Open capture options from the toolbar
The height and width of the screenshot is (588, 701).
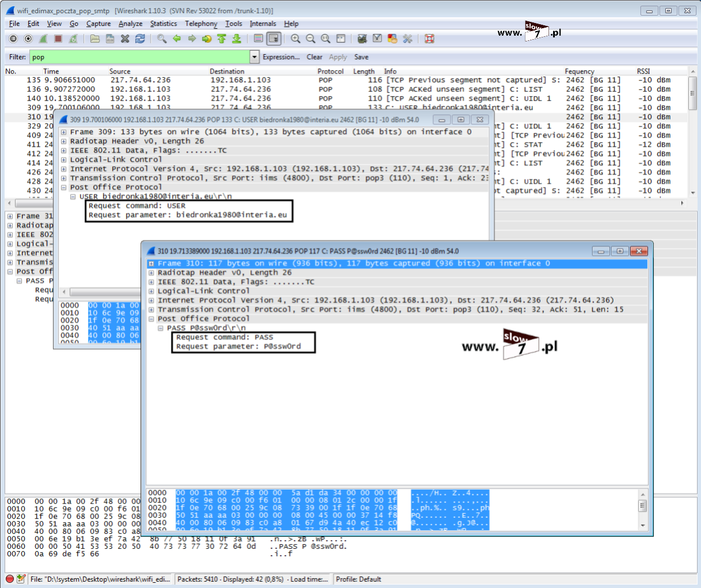click(x=28, y=39)
